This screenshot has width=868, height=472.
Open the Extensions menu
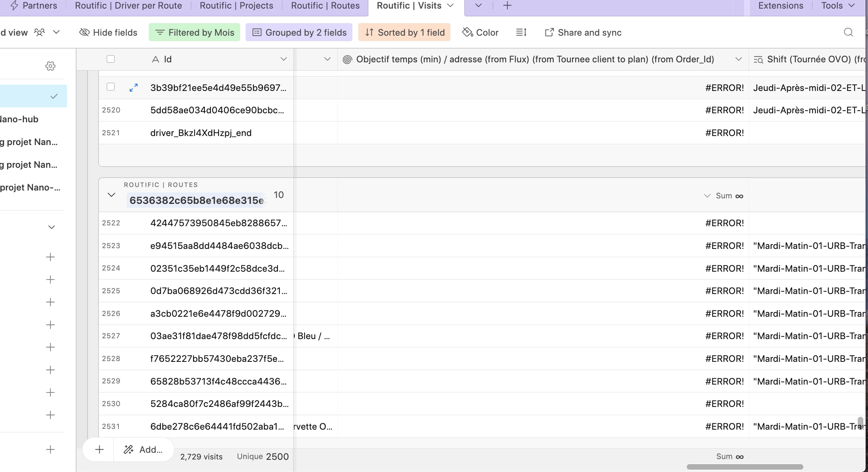(x=780, y=5)
